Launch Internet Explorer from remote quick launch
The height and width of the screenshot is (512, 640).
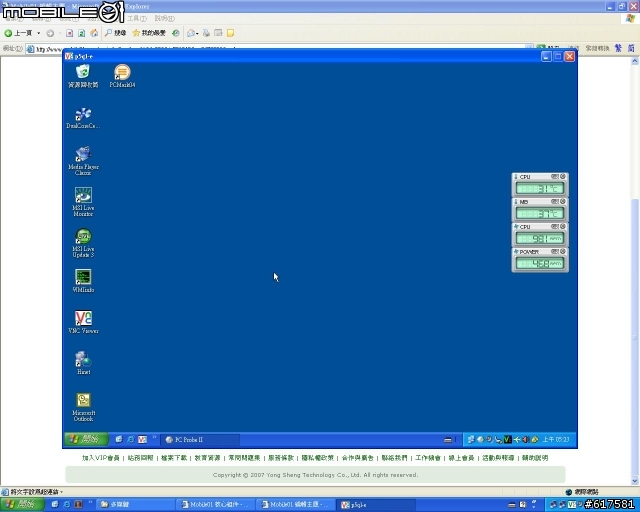(131, 439)
